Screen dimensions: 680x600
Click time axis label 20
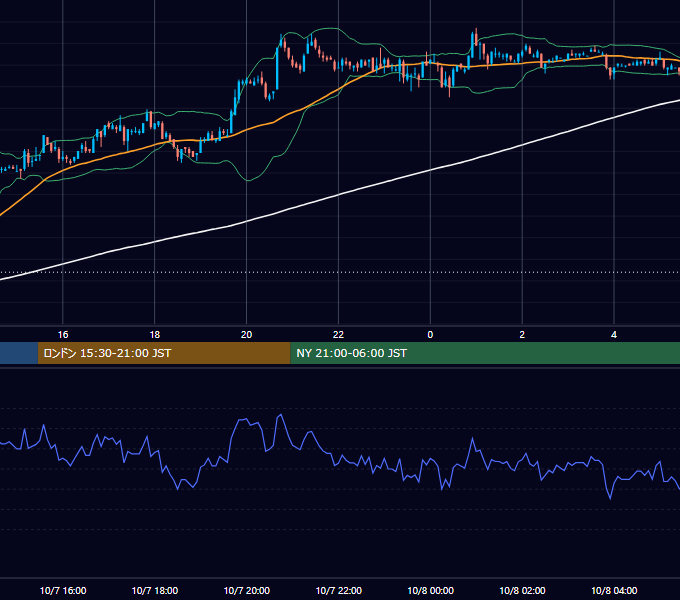[246, 335]
